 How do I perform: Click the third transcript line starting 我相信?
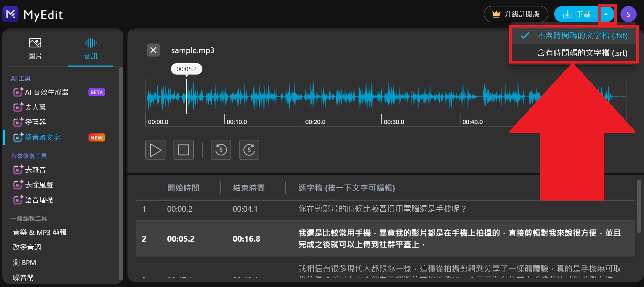[x=459, y=269]
